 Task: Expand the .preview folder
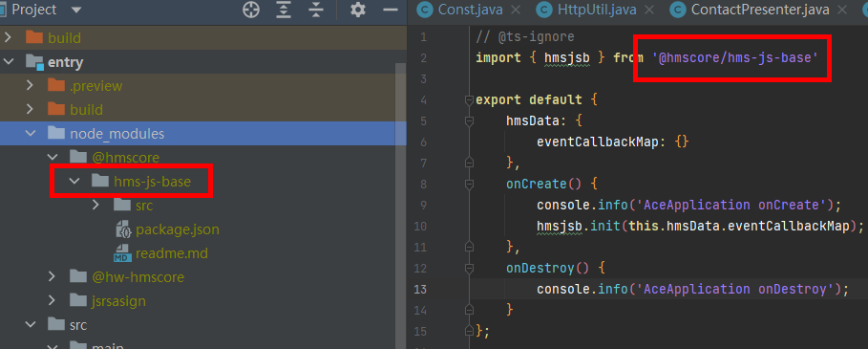pyautogui.click(x=30, y=86)
